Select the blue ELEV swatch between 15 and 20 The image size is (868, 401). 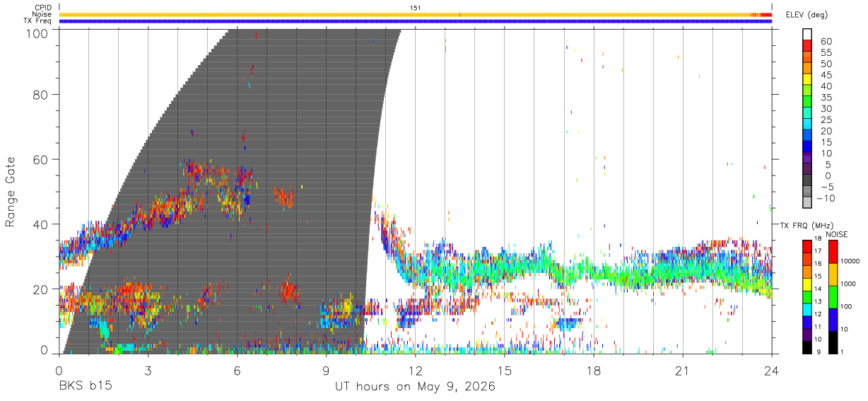tap(808, 136)
